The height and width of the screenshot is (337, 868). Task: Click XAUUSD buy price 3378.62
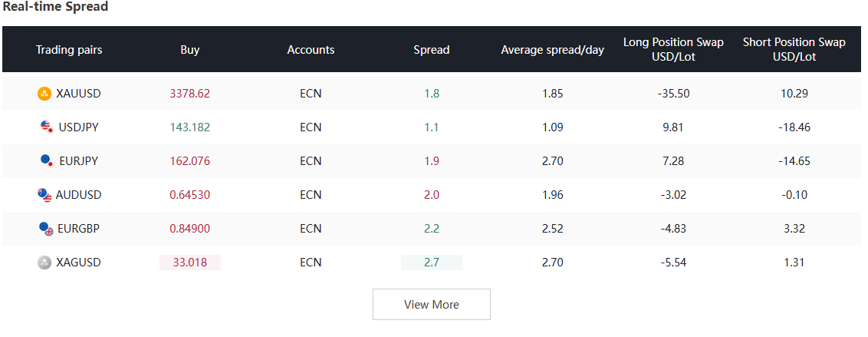click(190, 94)
